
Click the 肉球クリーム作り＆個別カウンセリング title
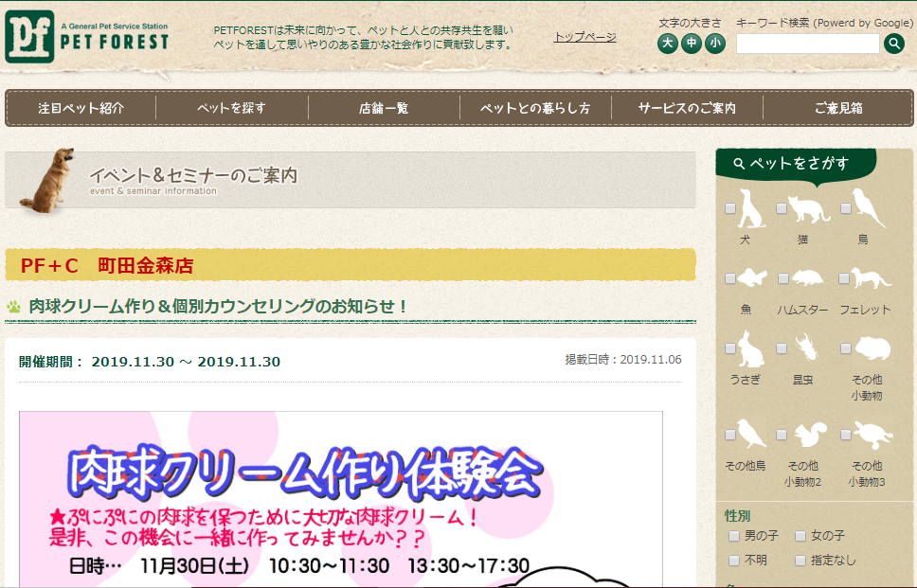click(218, 306)
